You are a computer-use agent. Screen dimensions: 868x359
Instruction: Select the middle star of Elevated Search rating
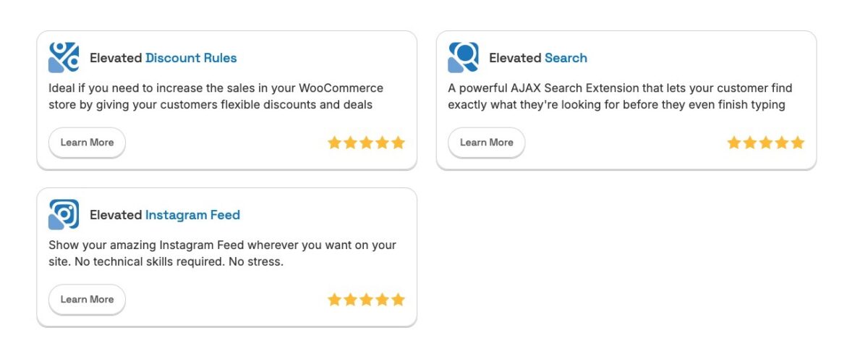(765, 143)
